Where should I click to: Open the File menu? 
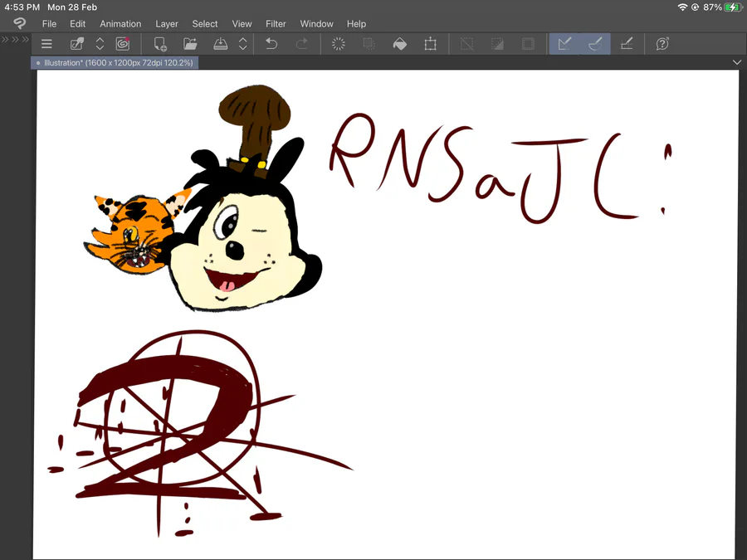[49, 24]
